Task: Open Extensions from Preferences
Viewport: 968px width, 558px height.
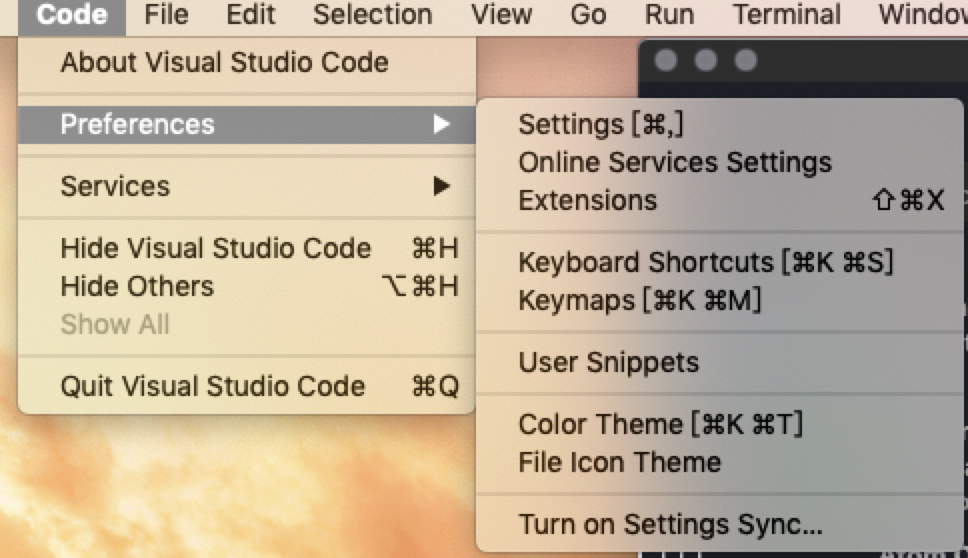Action: [720, 201]
